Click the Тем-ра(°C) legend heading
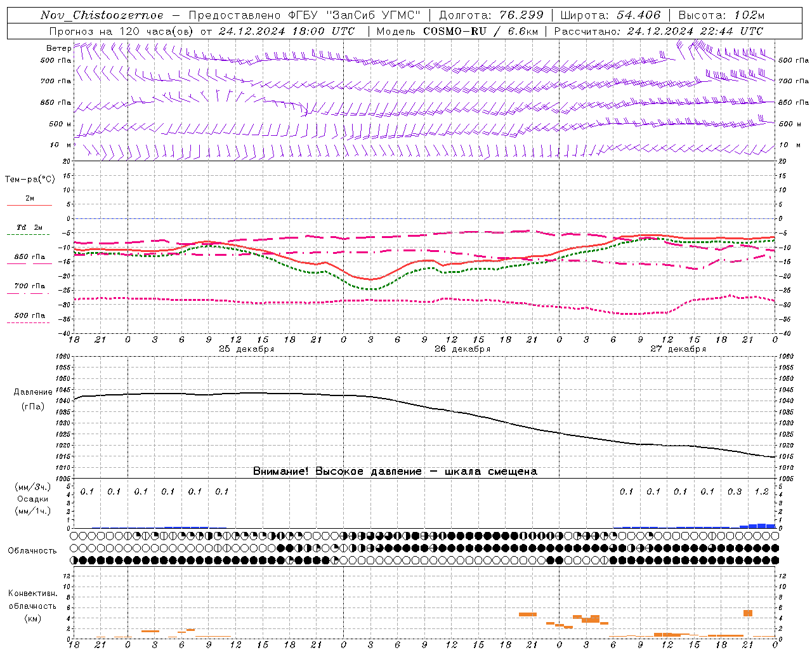812x650 pixels. tap(30, 180)
